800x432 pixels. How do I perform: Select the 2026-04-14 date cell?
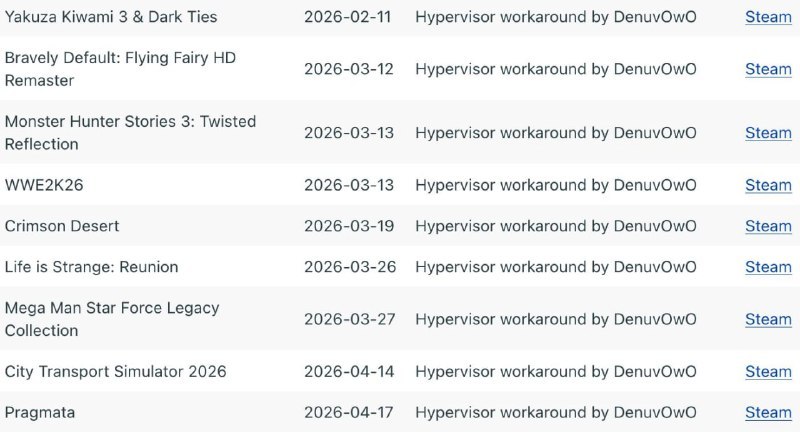349,371
